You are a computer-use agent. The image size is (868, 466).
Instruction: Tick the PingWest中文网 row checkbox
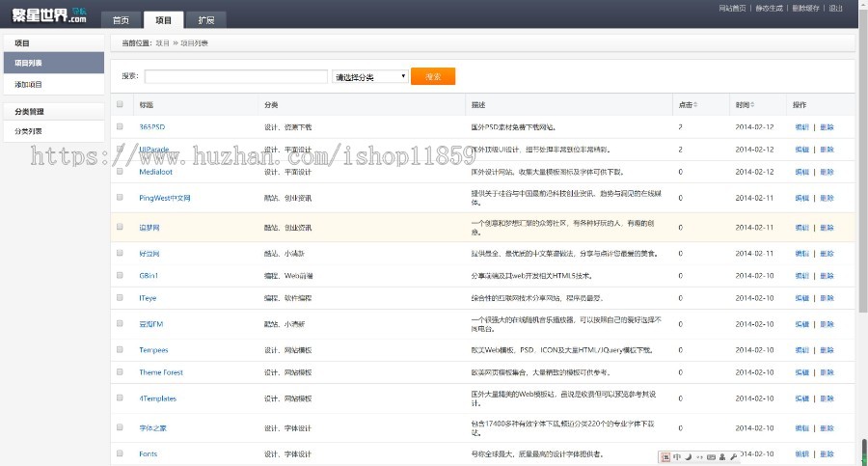pyautogui.click(x=120, y=197)
